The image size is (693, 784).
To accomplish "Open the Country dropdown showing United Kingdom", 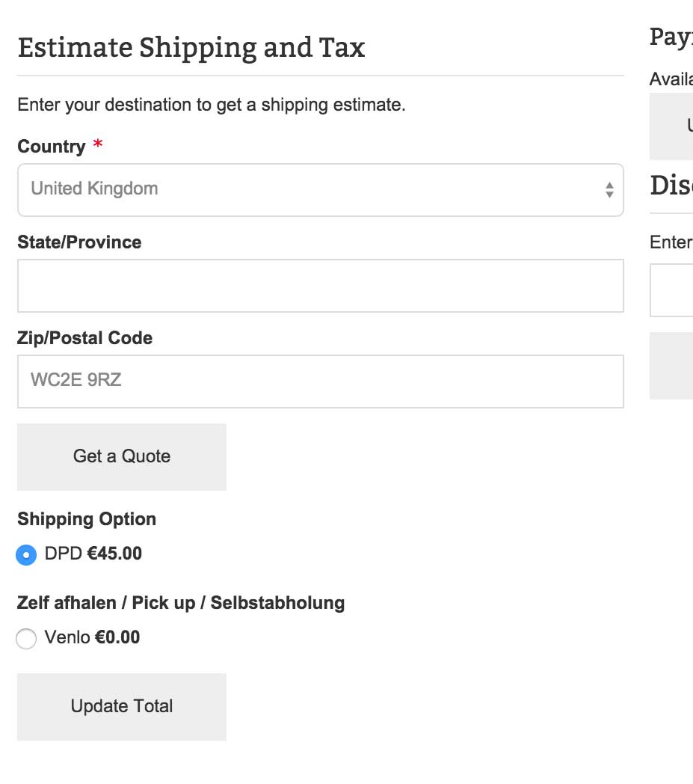I will pos(320,190).
